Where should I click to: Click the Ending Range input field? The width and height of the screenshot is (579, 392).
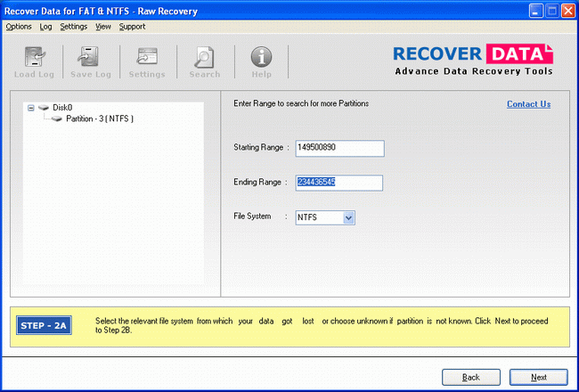[338, 183]
